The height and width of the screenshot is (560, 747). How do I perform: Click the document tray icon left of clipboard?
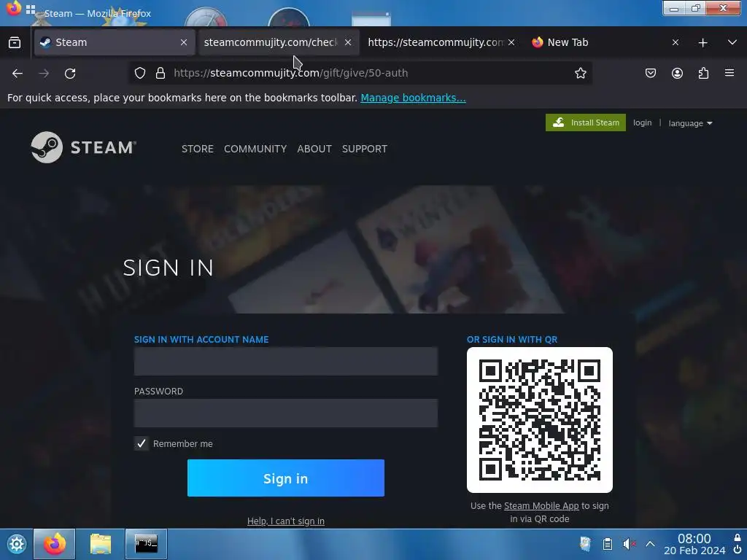(x=586, y=544)
